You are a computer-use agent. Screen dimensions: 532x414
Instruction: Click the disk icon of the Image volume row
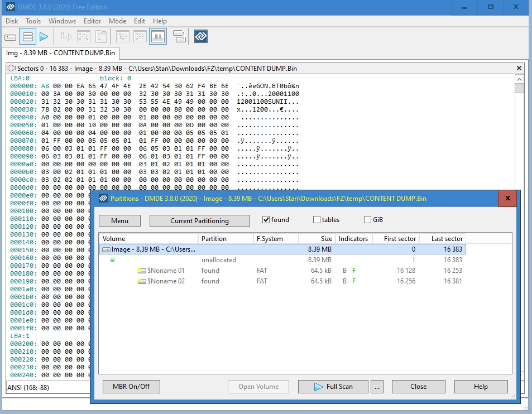[106, 249]
